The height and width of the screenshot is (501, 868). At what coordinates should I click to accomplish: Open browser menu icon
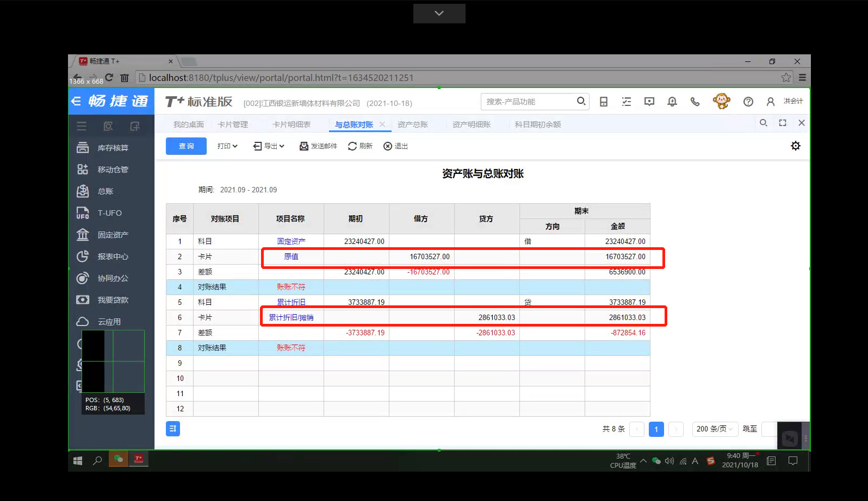click(802, 78)
